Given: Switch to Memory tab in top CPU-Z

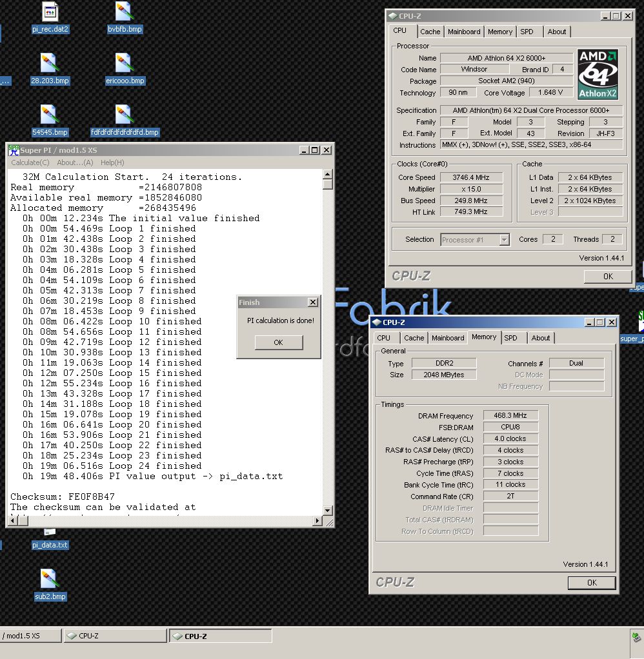Looking at the screenshot, I should [x=500, y=32].
